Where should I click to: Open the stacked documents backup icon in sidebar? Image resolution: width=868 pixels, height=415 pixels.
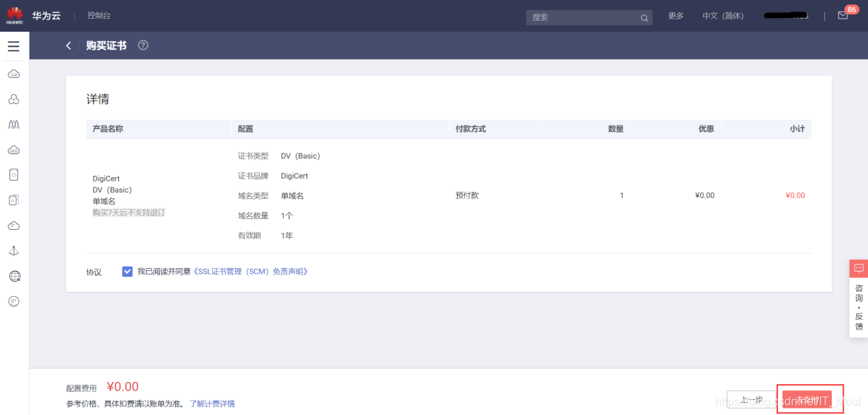pyautogui.click(x=14, y=200)
